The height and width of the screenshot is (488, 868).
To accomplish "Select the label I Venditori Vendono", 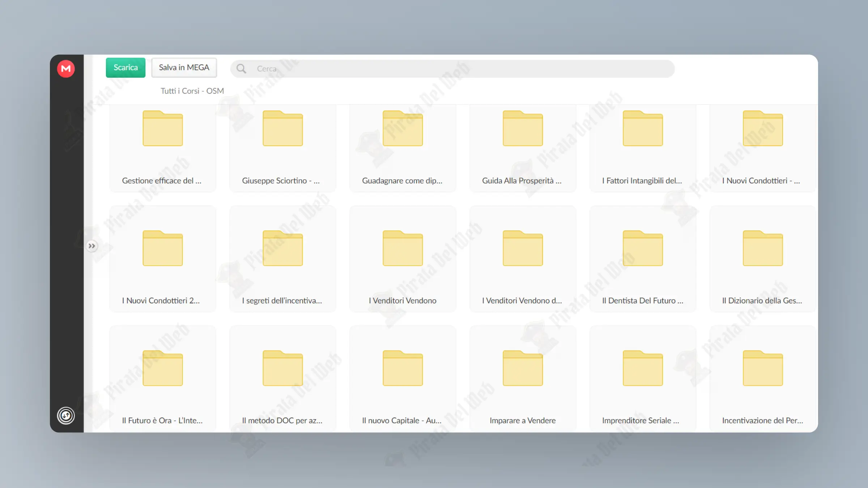I will (x=403, y=301).
